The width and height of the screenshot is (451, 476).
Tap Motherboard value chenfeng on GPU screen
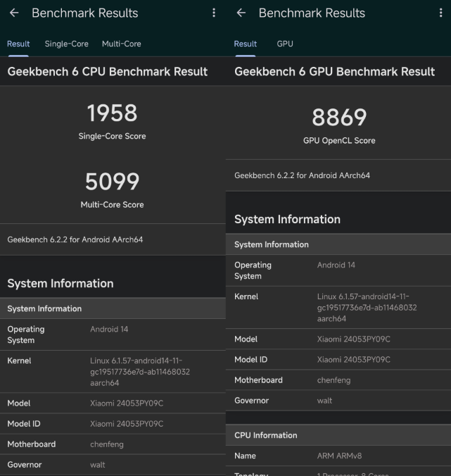point(334,380)
